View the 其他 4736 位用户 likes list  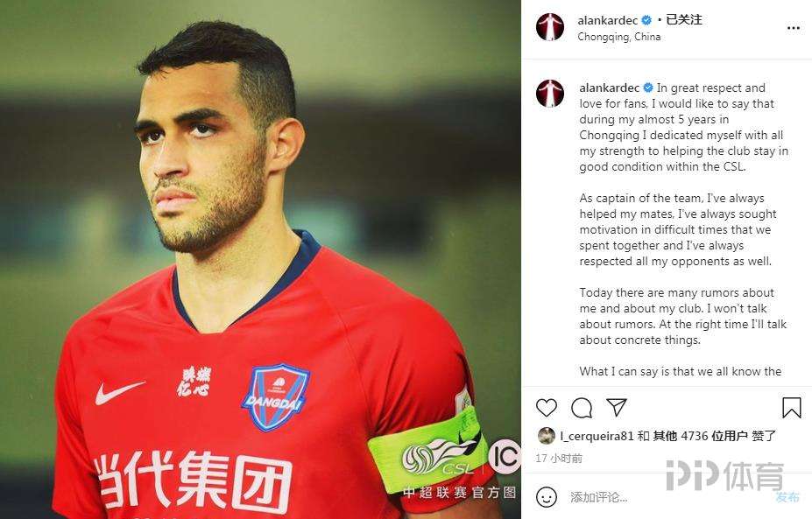click(700, 436)
